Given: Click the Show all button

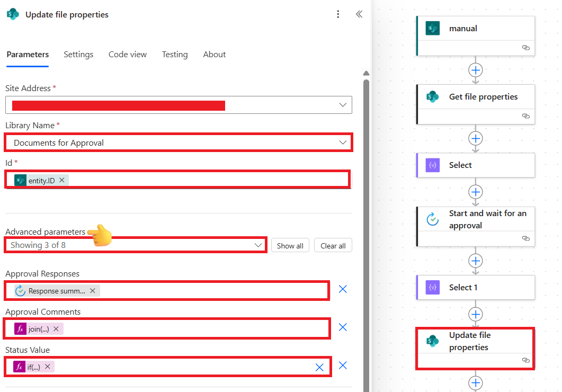Looking at the screenshot, I should click(x=290, y=245).
